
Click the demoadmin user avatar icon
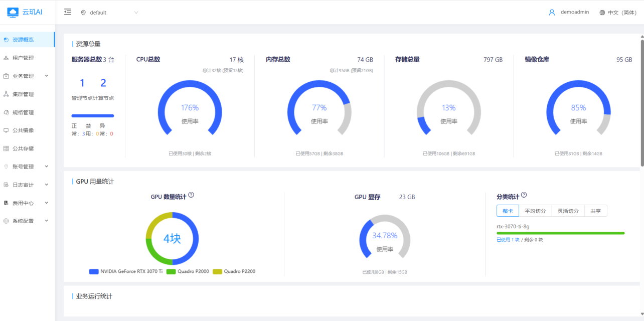tap(552, 13)
